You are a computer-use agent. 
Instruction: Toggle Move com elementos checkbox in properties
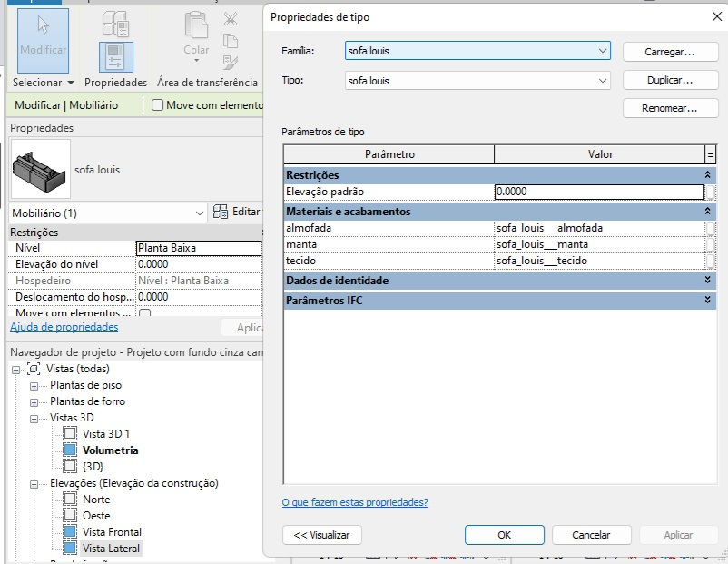pyautogui.click(x=145, y=313)
